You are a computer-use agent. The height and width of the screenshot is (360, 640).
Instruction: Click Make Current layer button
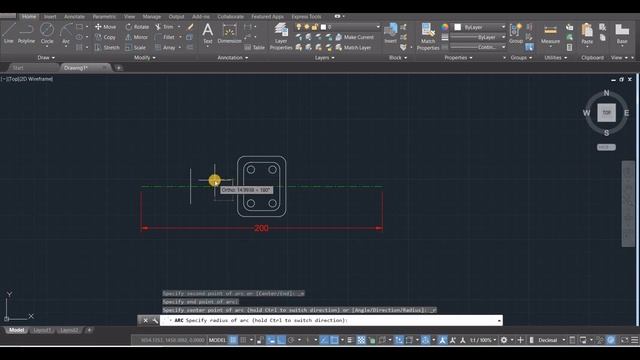354,37
